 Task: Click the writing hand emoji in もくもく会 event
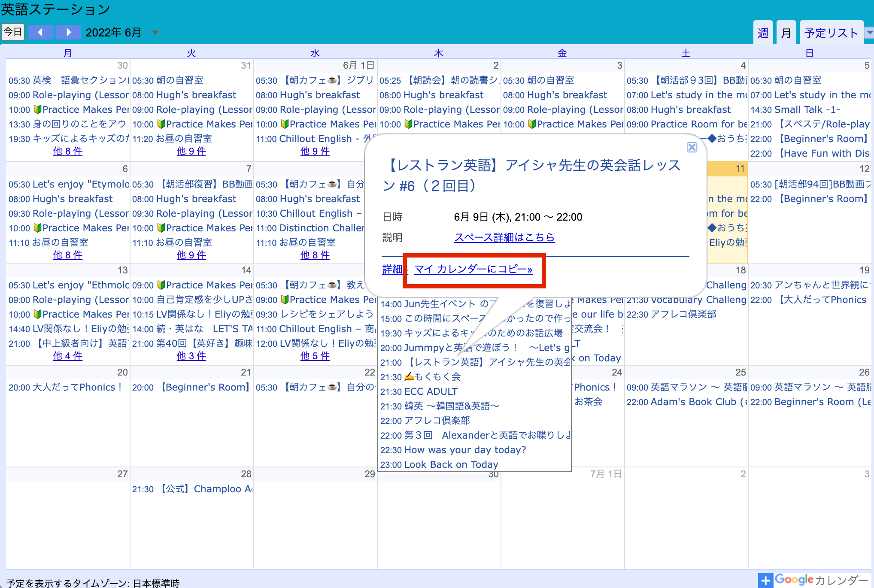tap(410, 377)
